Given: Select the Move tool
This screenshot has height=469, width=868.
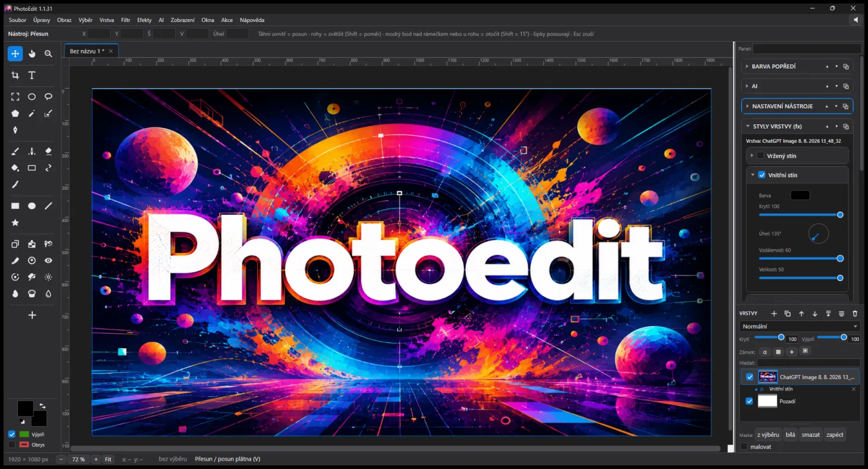Looking at the screenshot, I should 15,54.
